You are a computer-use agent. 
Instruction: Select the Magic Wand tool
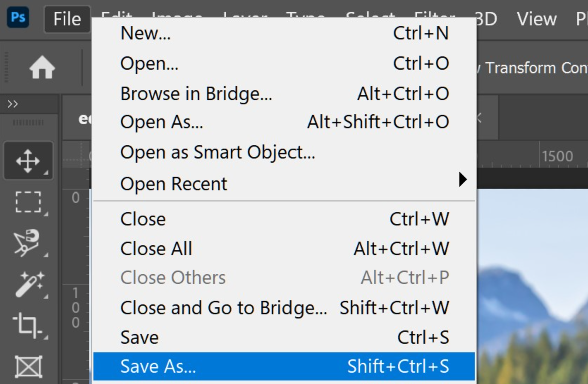[x=28, y=284]
